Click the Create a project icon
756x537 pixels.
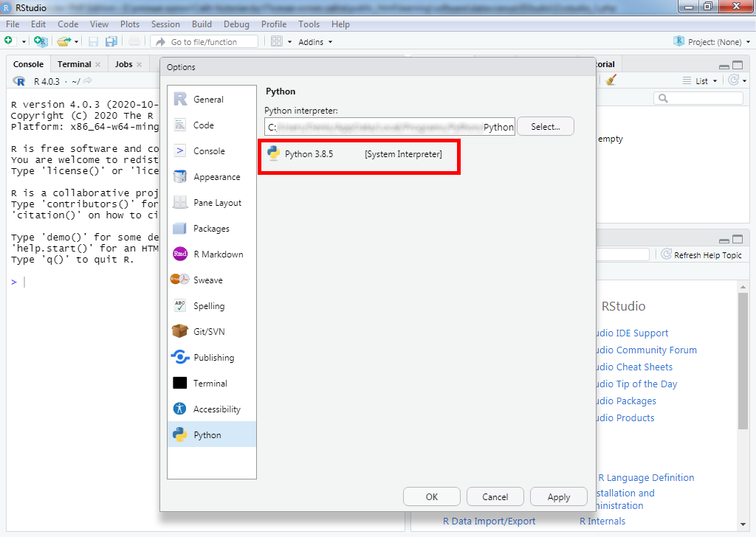40,42
